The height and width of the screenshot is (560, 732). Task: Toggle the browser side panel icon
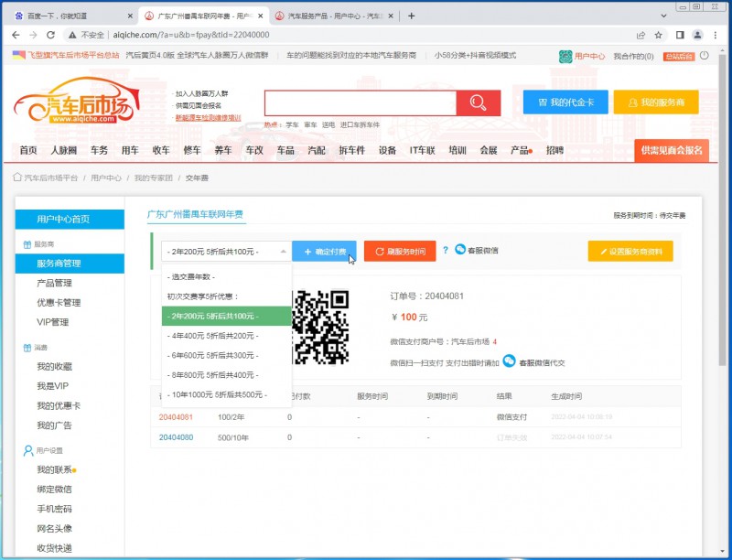pos(680,35)
